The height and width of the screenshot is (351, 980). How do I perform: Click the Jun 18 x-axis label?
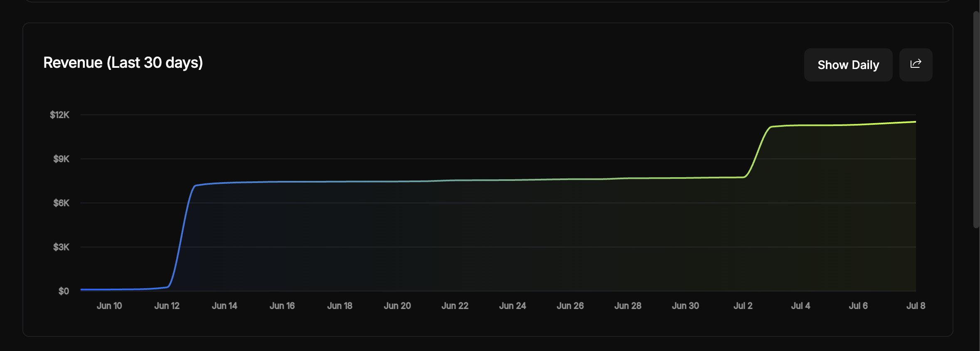[340, 306]
